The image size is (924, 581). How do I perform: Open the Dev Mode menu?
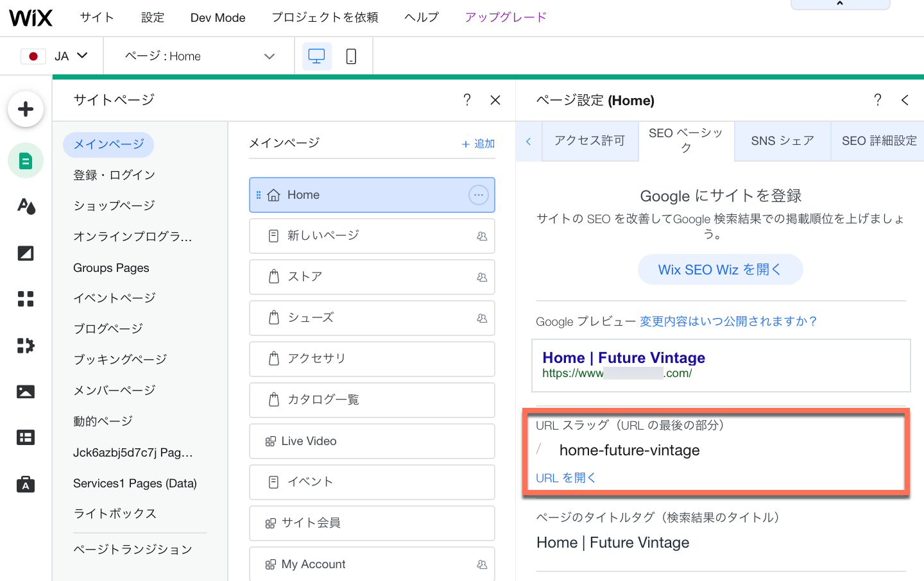(218, 17)
